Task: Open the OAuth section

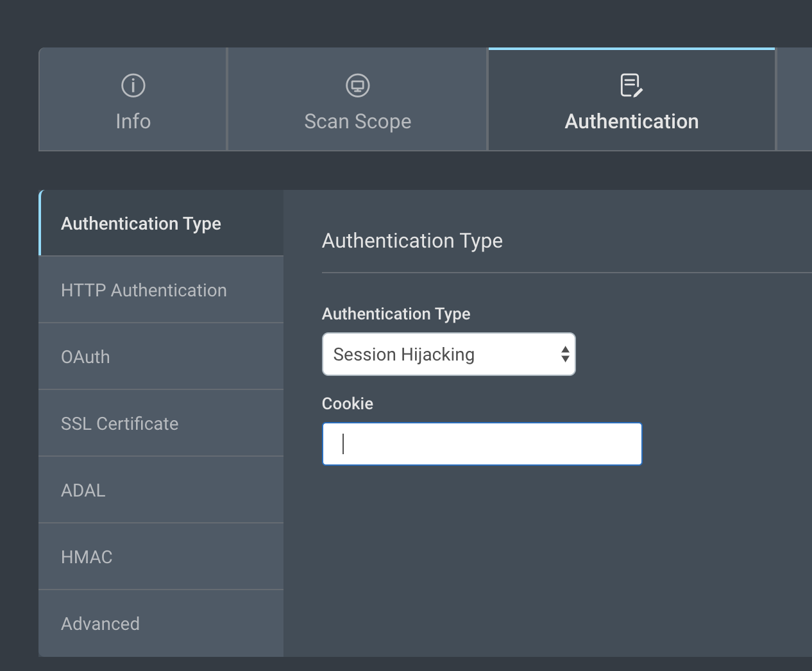Action: 85,357
